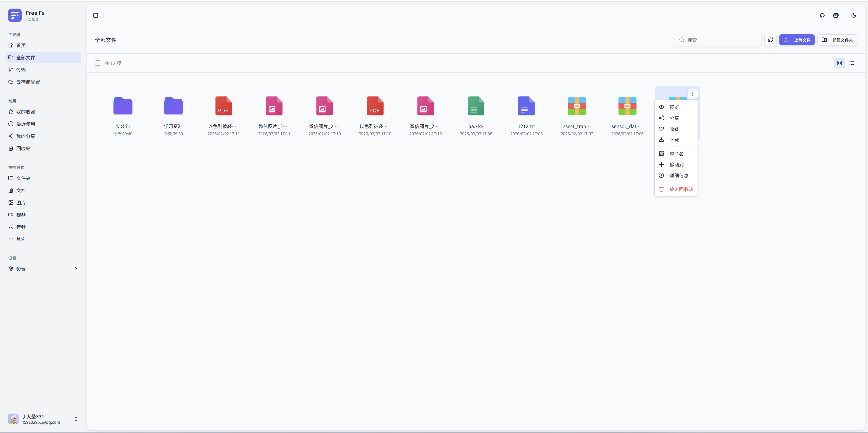Toggle dark mode with the moon icon

[854, 16]
